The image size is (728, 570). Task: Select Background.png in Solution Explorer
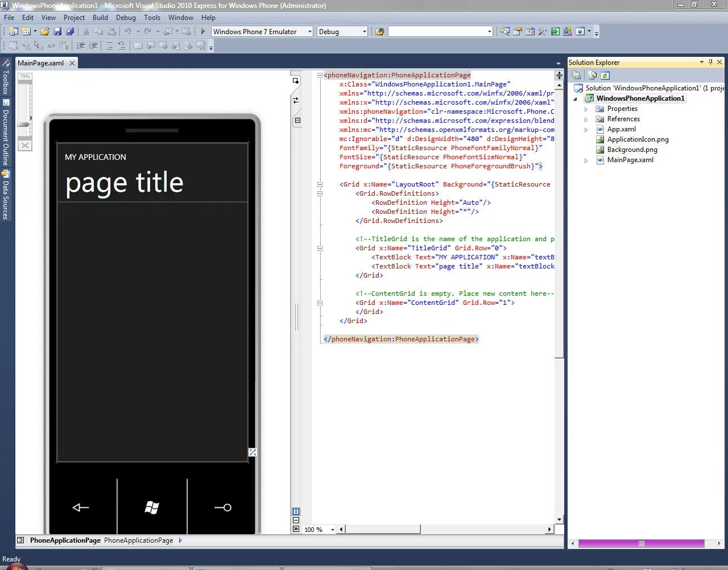coord(632,150)
